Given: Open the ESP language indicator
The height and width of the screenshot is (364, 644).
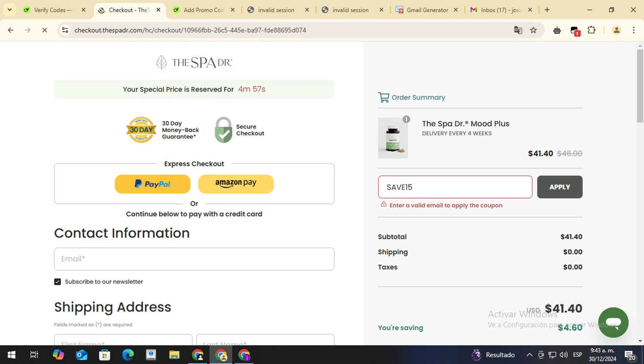Looking at the screenshot, I should [577, 355].
